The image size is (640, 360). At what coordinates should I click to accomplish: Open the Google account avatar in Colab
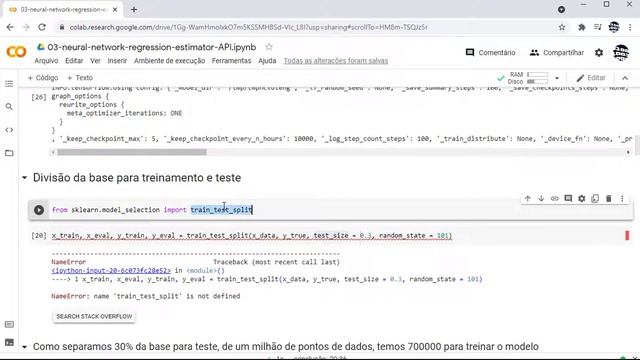(x=621, y=53)
